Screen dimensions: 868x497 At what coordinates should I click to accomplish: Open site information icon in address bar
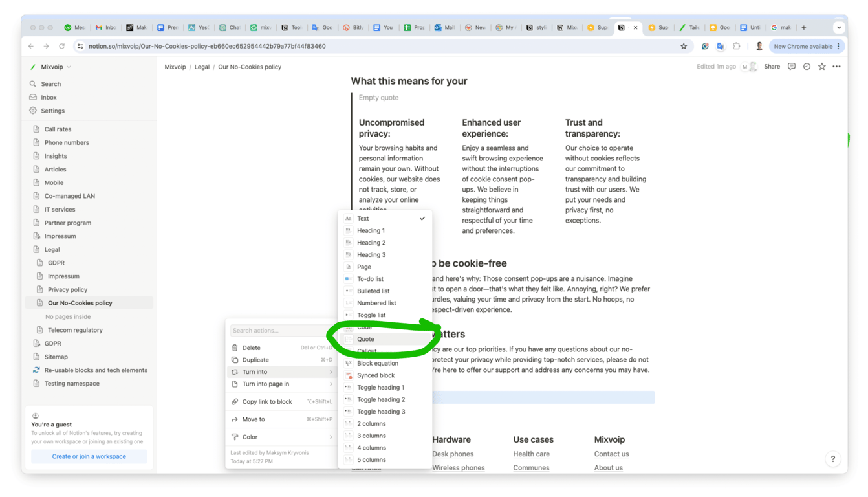coord(80,47)
